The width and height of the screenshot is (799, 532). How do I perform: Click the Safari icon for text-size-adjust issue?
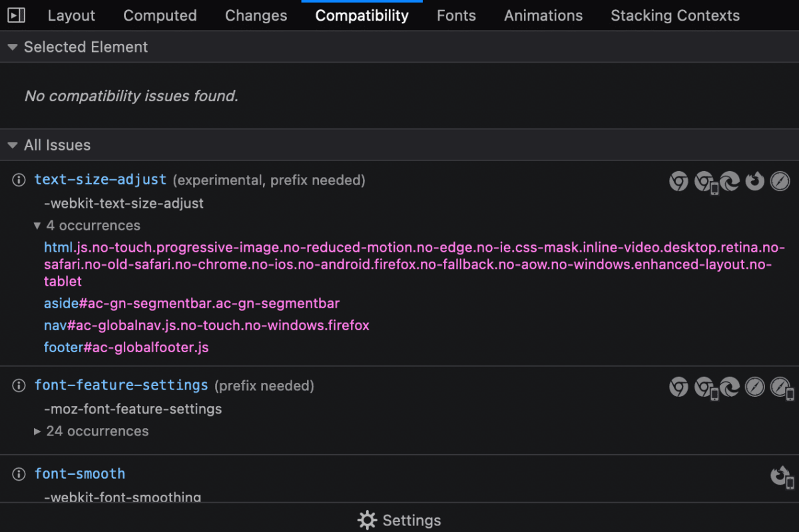tap(780, 180)
